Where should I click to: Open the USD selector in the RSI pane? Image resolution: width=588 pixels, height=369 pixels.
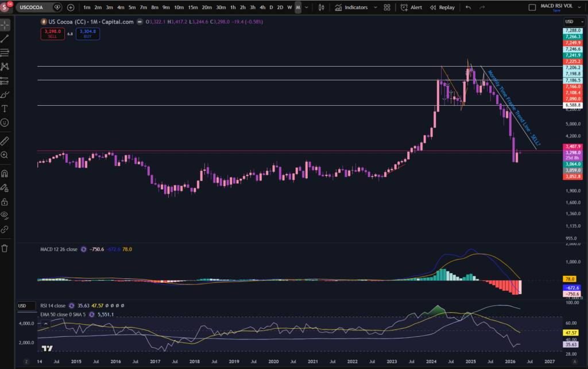(x=26, y=306)
